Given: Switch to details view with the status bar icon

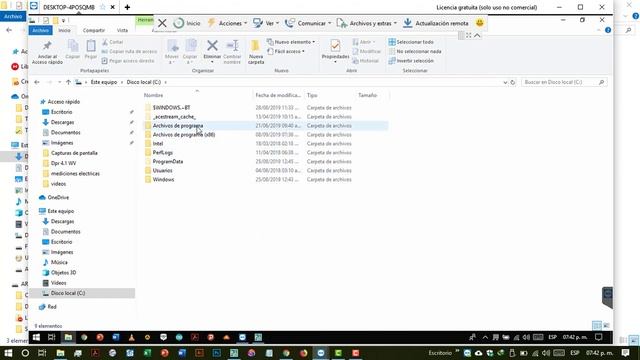Looking at the screenshot, I should tap(596, 325).
